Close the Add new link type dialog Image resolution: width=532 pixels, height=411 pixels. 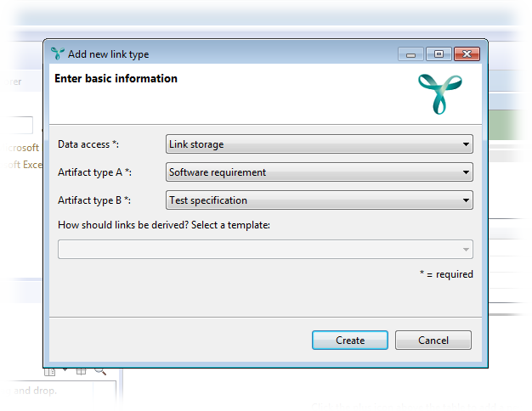466,54
